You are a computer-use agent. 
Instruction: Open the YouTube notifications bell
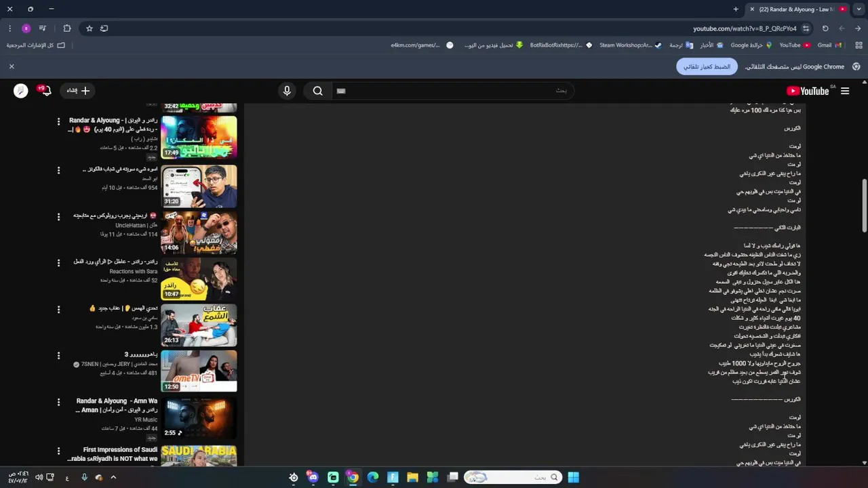[x=45, y=91]
